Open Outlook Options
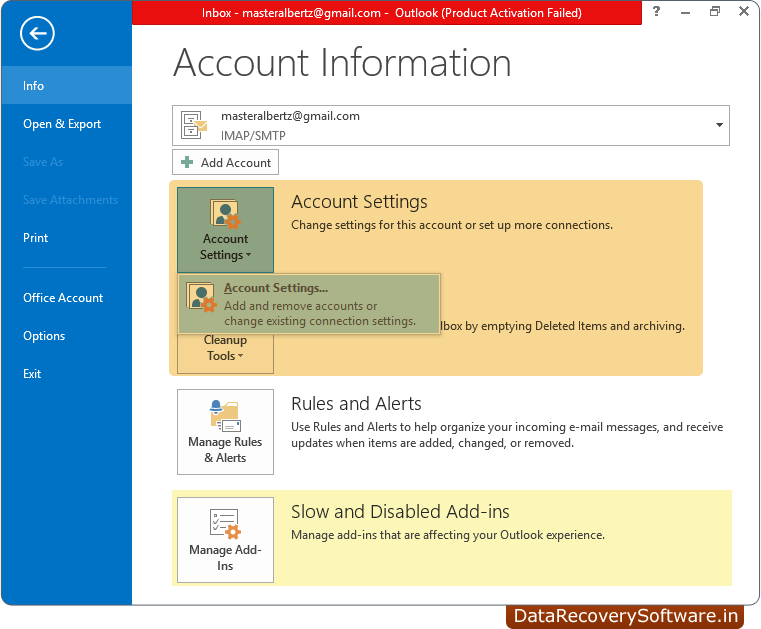The width and height of the screenshot is (761, 629). coord(66,336)
